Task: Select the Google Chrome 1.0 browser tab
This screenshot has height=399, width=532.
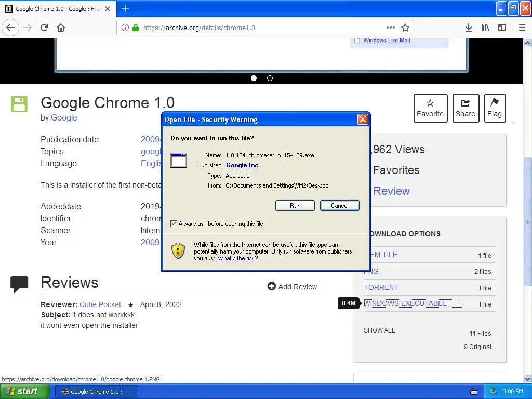Action: coord(58,9)
